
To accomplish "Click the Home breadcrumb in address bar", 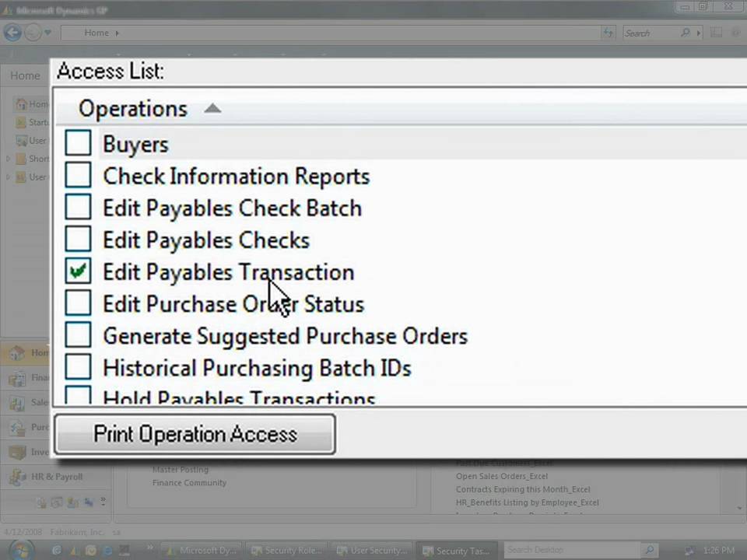I will coord(96,33).
